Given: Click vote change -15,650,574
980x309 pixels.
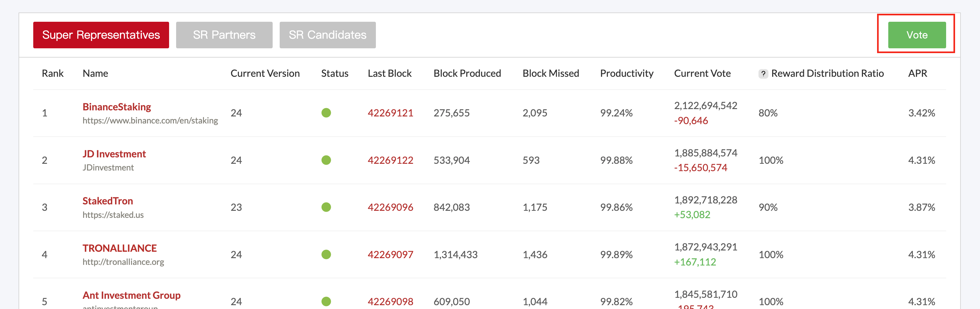Looking at the screenshot, I should [700, 168].
